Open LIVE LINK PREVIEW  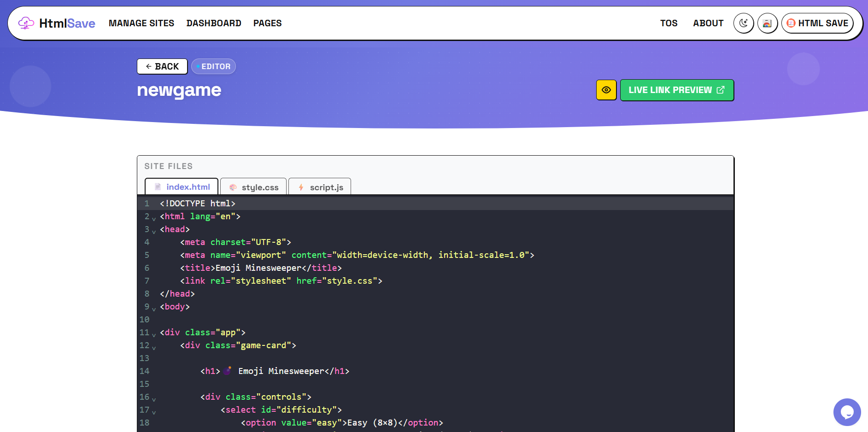coord(677,90)
